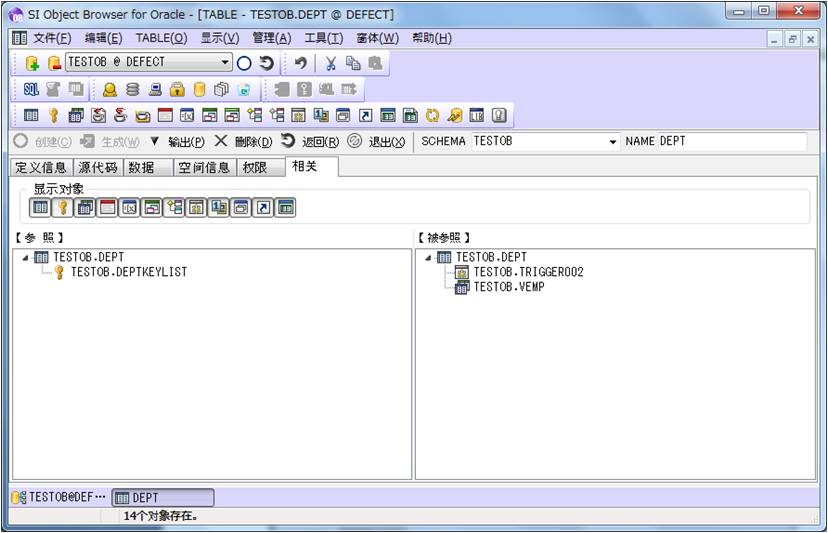Toggle key constraint filter in 显示对象

pos(62,207)
